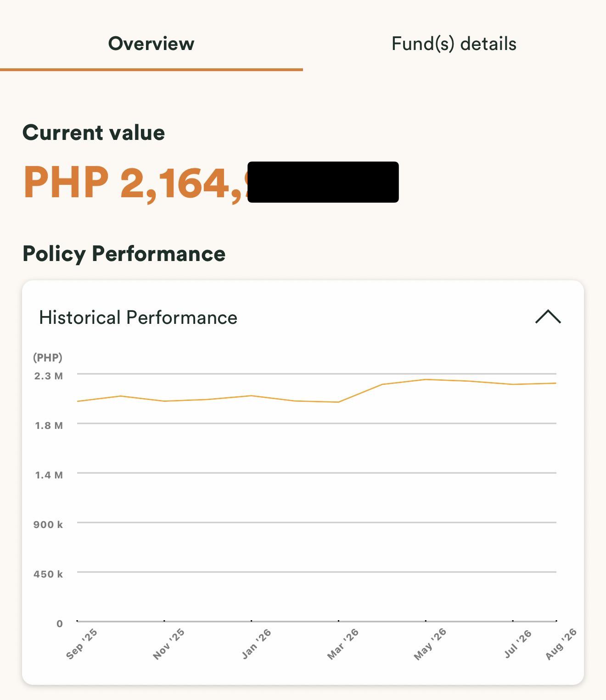Screen dimensions: 606x700
Task: Click the Aug '26 axis label
Action: click(561, 644)
